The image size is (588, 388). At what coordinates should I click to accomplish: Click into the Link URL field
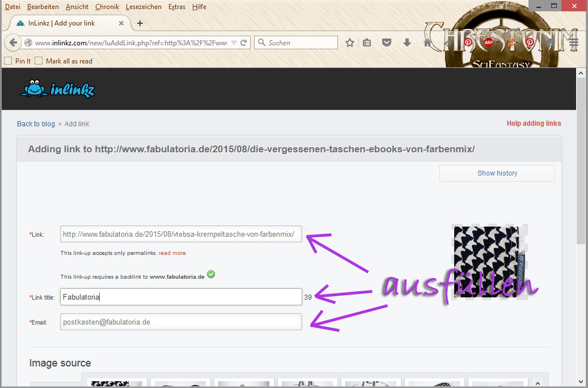[x=181, y=234]
